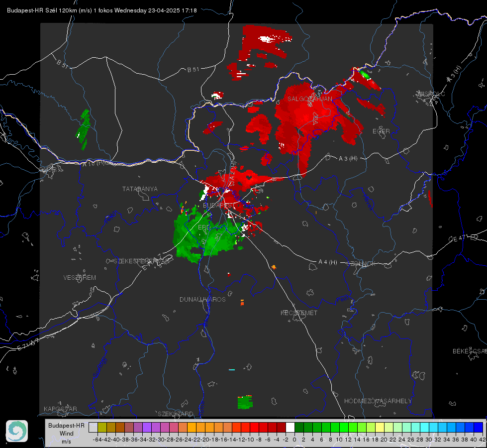This screenshot has width=487, height=448.
Task: Click the Somogy county label
Action: (100, 367)
